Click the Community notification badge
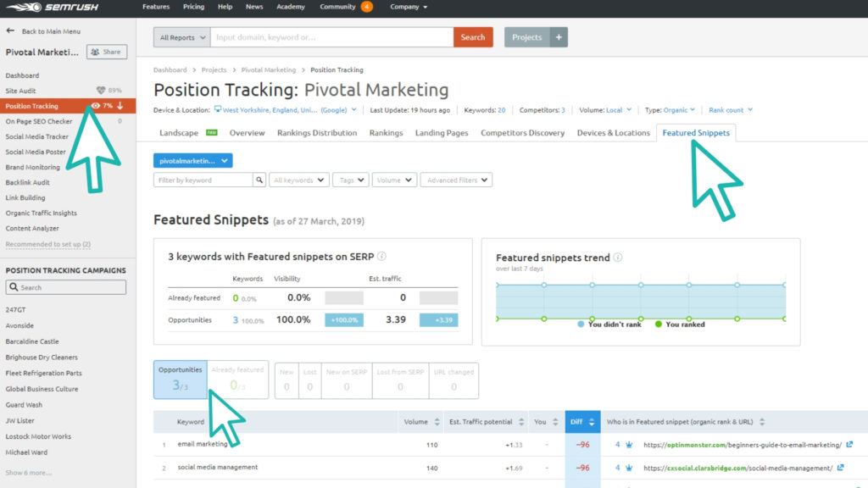The image size is (868, 488). [x=366, y=7]
